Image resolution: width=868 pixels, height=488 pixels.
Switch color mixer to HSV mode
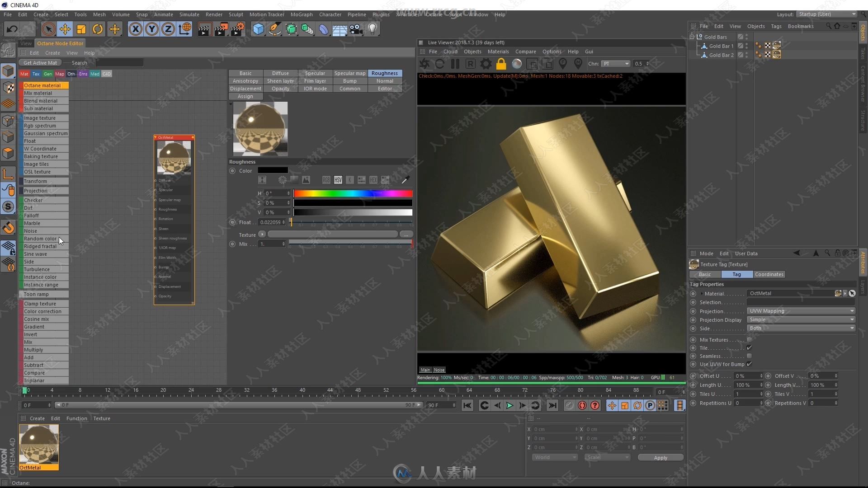coord(338,180)
